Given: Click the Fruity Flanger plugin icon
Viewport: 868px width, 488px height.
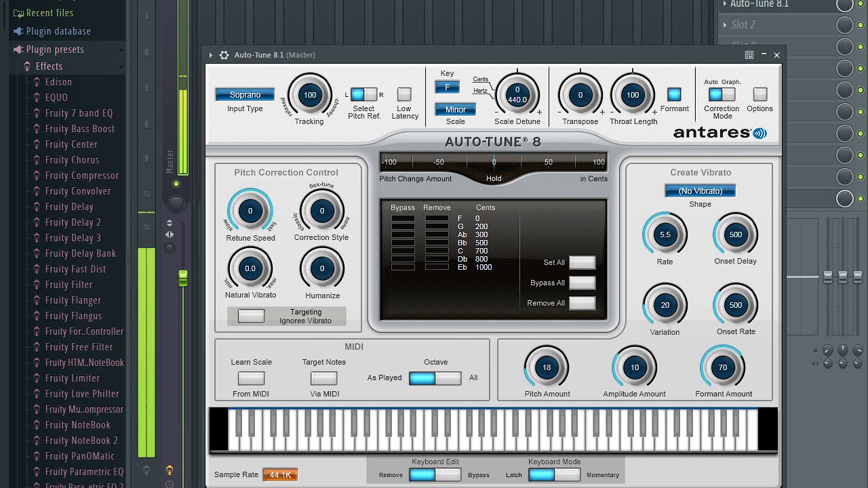Looking at the screenshot, I should coord(37,300).
